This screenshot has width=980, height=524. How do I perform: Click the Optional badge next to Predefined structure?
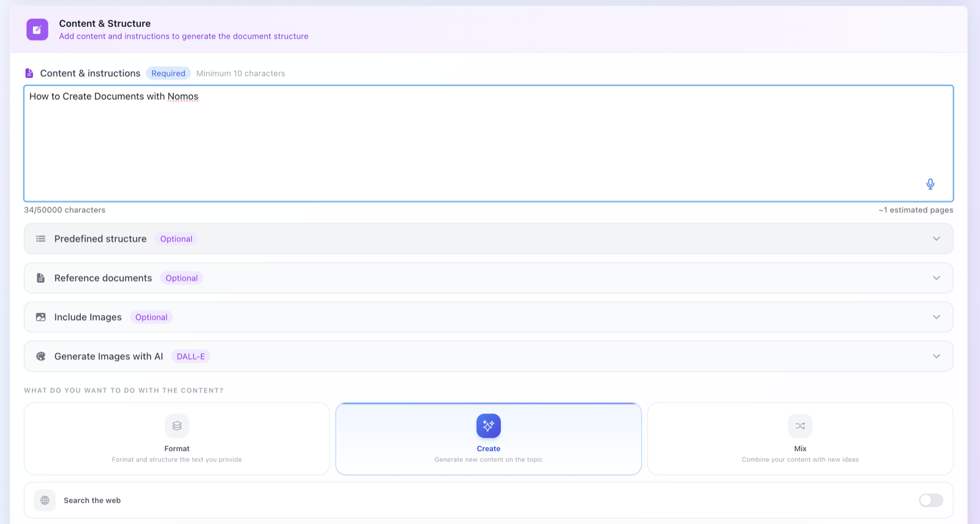[176, 239]
